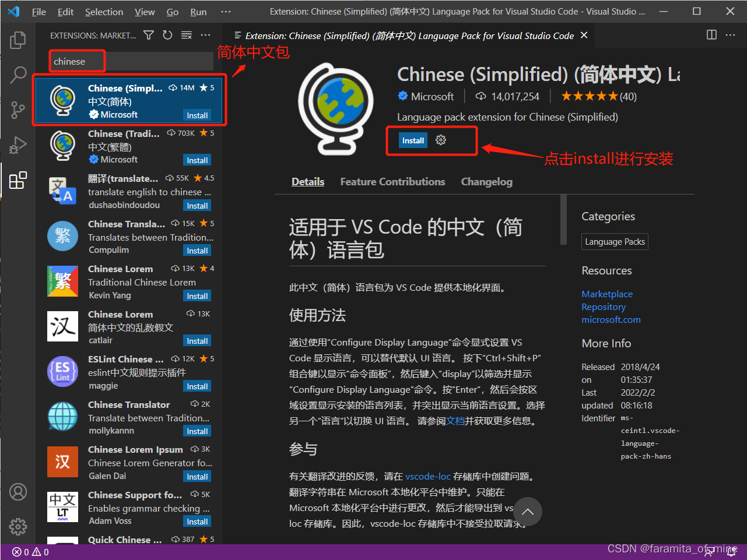Image resolution: width=747 pixels, height=560 pixels.
Task: Open errors and warnings in status bar
Action: (30, 552)
